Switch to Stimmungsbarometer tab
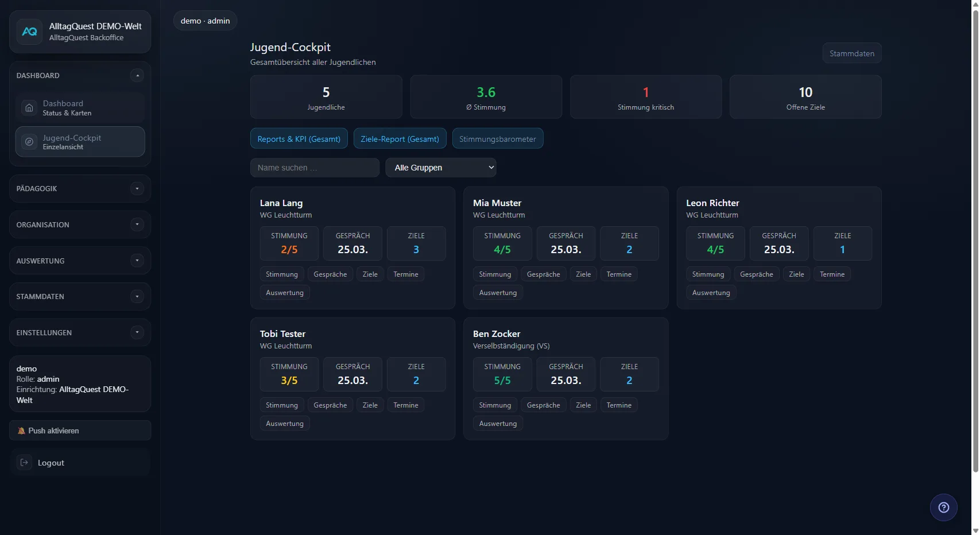The height and width of the screenshot is (535, 980). 497,139
